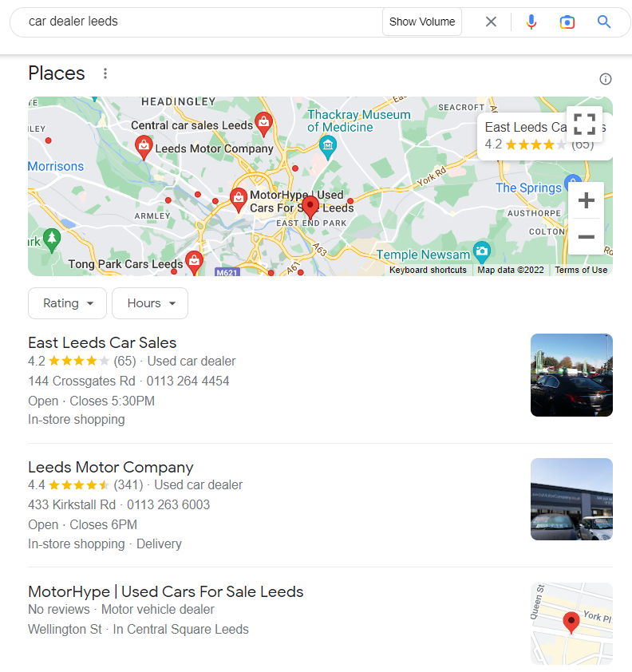Click in the search input field

(x=199, y=22)
